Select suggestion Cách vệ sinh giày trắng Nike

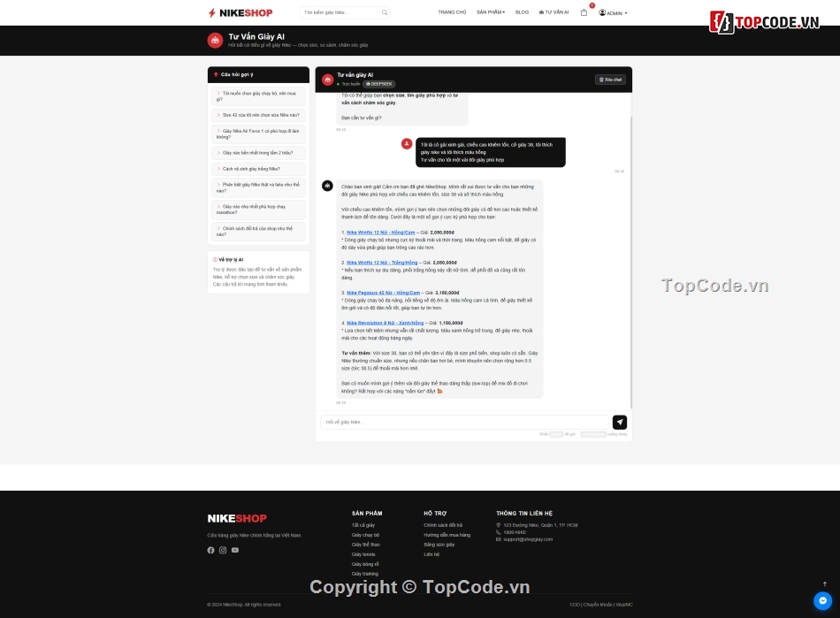[258, 169]
